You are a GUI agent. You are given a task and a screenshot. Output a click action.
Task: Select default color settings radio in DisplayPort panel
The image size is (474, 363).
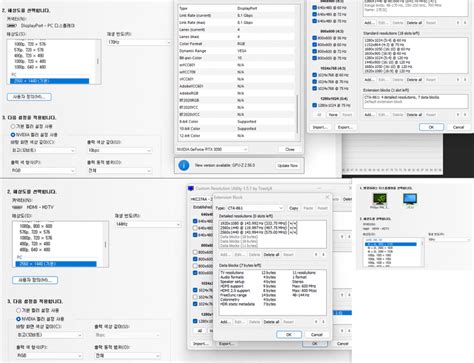[x=13, y=126]
